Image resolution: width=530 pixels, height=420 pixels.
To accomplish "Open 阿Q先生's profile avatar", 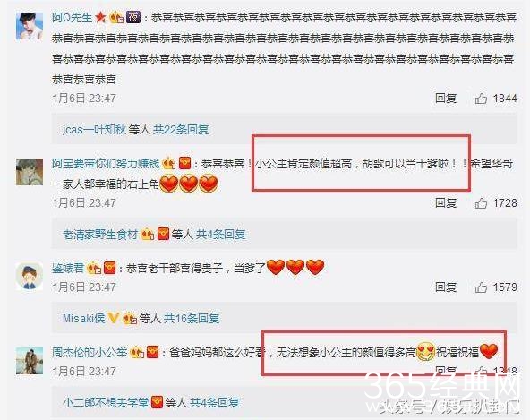I will tap(30, 26).
